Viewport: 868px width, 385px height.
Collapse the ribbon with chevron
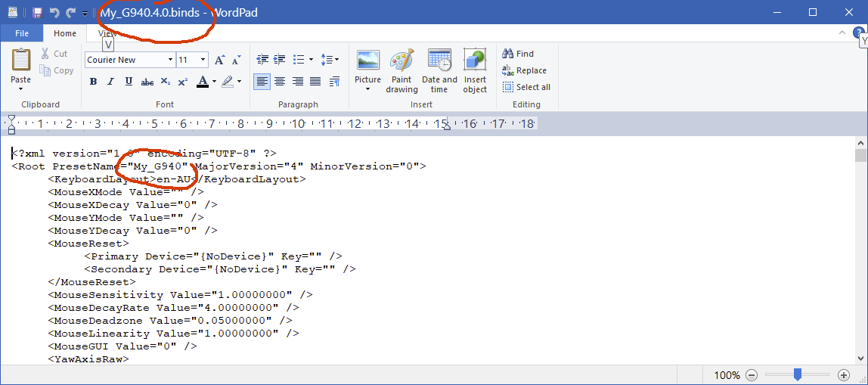pos(842,33)
